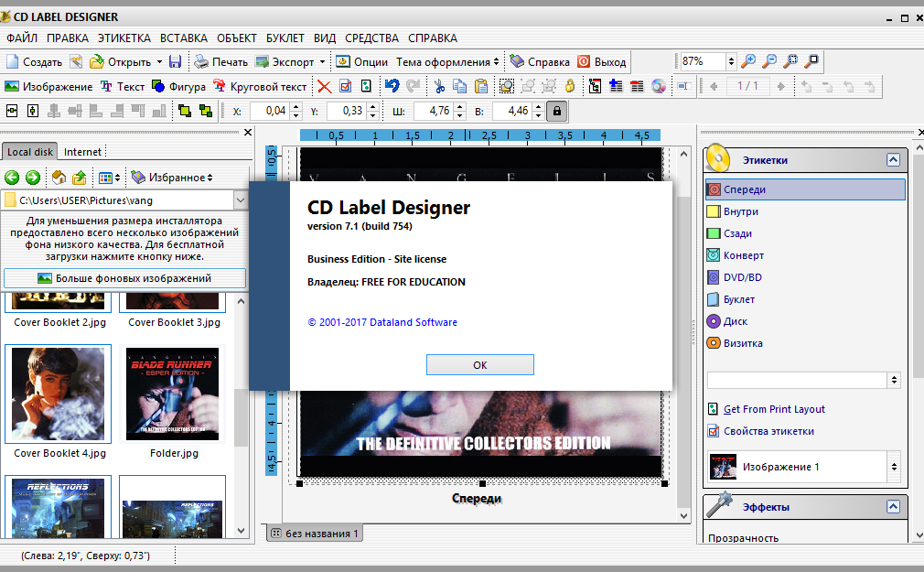Open the Dataland Software copyright link

pyautogui.click(x=382, y=322)
